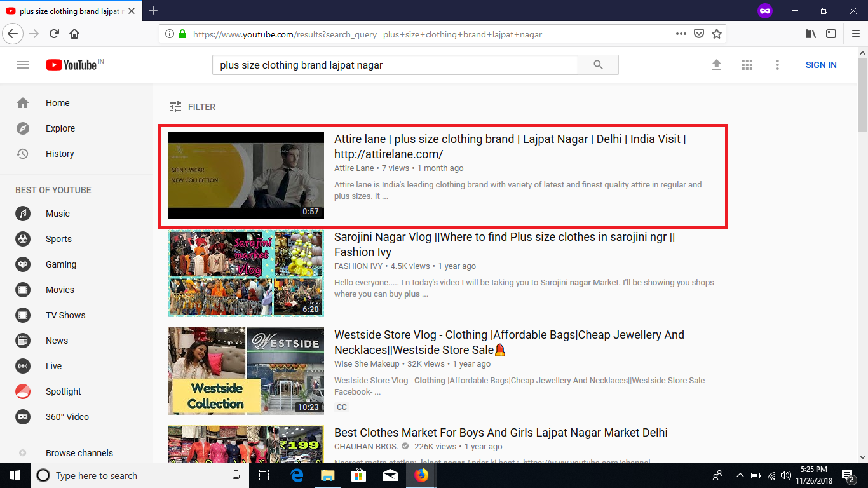Toggle the Firefox sidebar view icon
This screenshot has height=488, width=868.
click(831, 34)
